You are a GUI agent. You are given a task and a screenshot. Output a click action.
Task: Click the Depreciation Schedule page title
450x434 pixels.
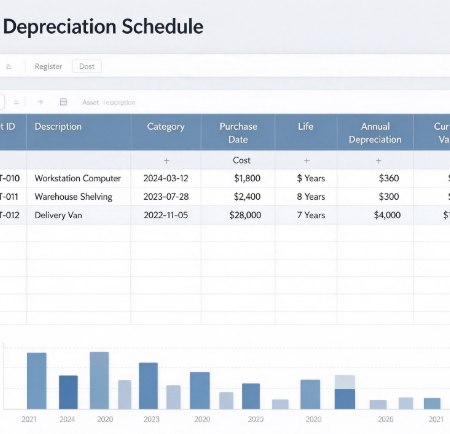[103, 27]
